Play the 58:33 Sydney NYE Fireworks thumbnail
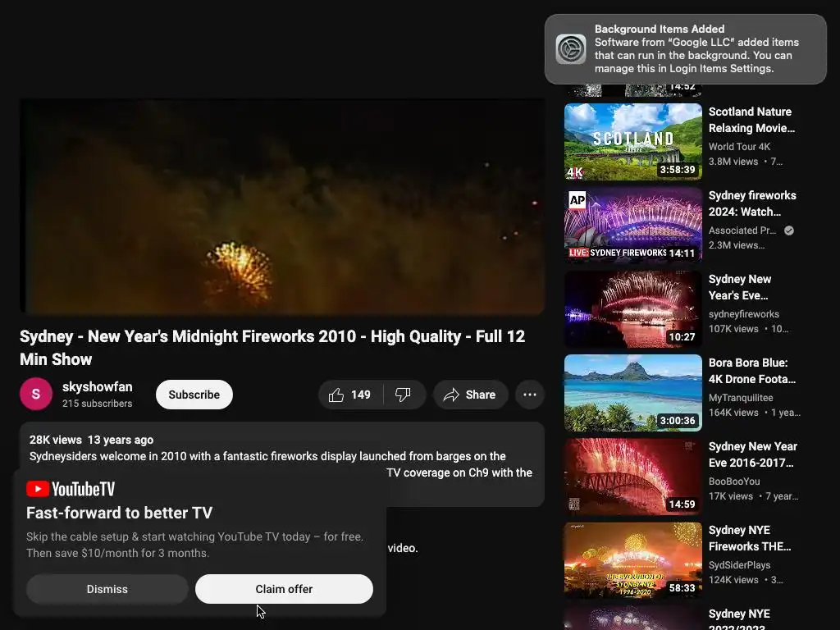 (x=632, y=559)
